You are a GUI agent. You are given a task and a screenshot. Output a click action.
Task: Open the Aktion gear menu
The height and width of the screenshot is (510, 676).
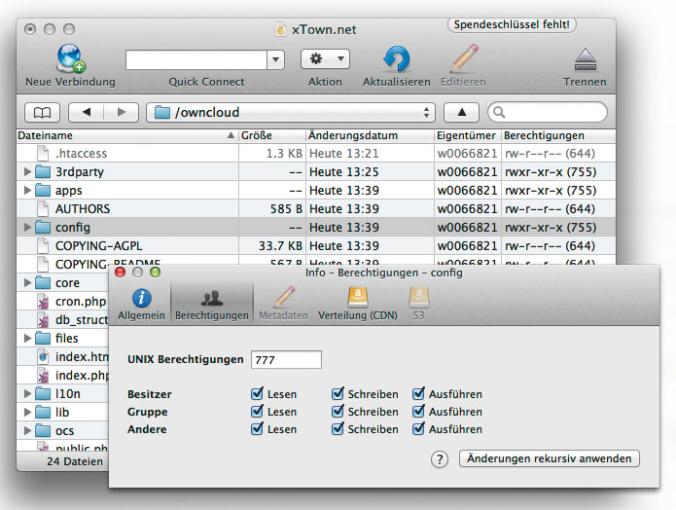pos(325,59)
